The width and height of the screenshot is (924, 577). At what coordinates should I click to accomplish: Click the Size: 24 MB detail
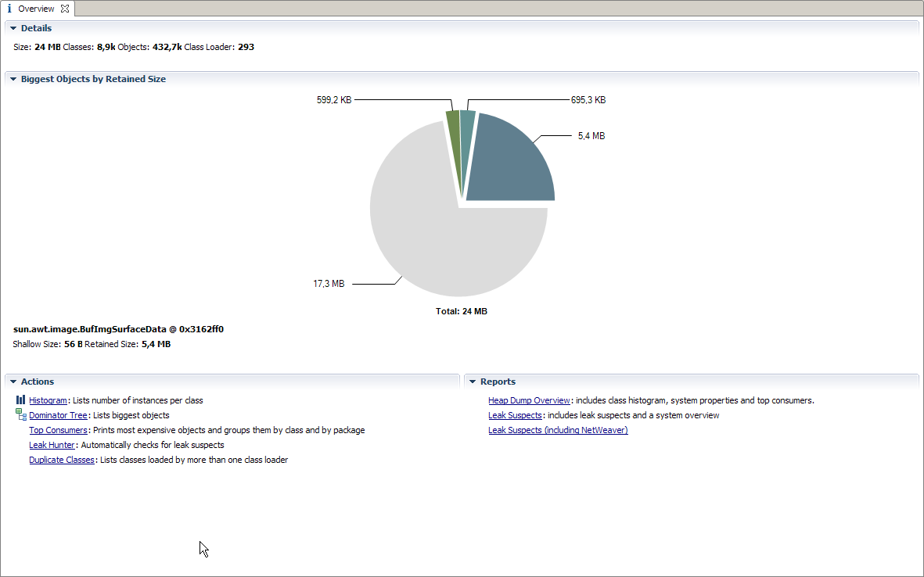pyautogui.click(x=37, y=47)
